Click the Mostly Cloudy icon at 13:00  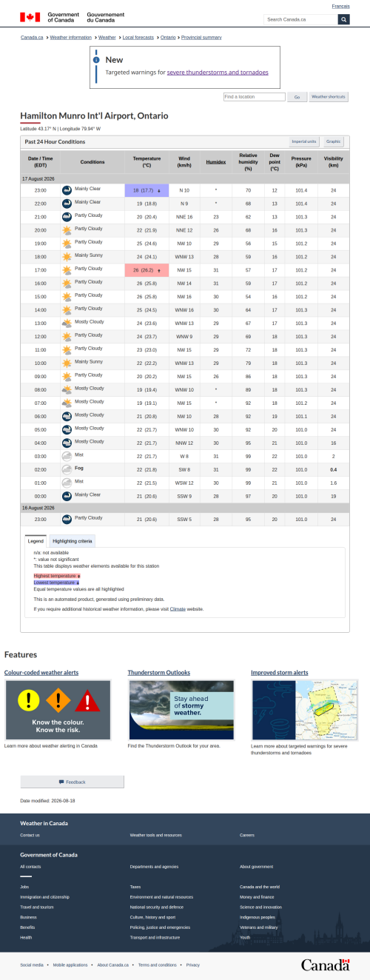[67, 323]
